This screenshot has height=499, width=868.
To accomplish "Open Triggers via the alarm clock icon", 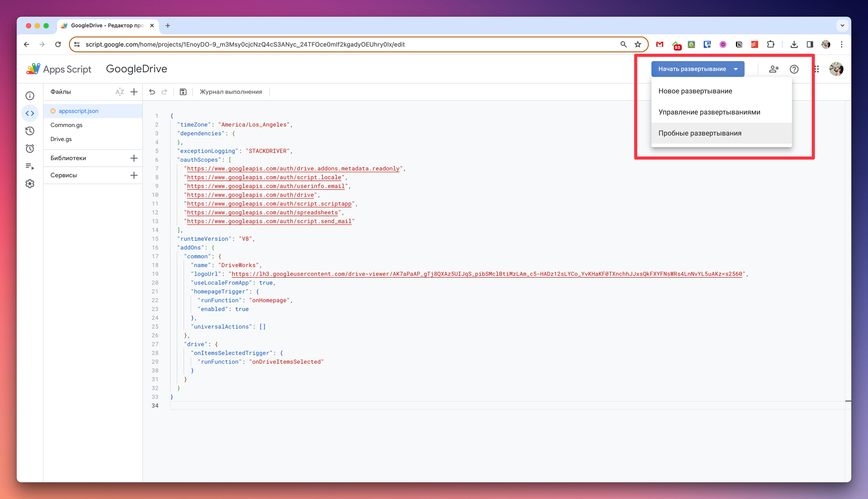I will [x=30, y=149].
